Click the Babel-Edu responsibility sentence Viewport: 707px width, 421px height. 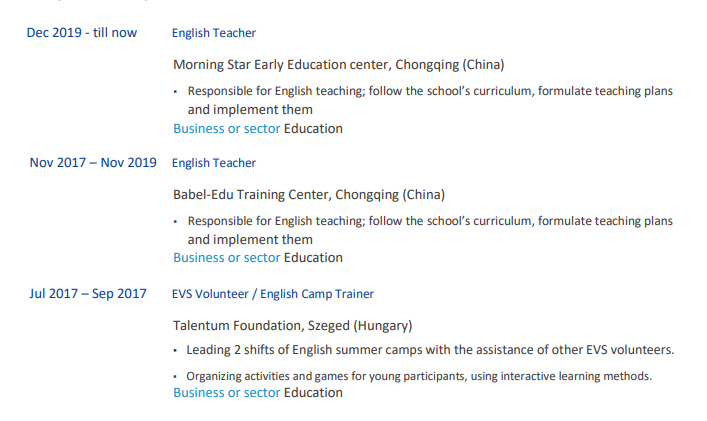(x=430, y=230)
